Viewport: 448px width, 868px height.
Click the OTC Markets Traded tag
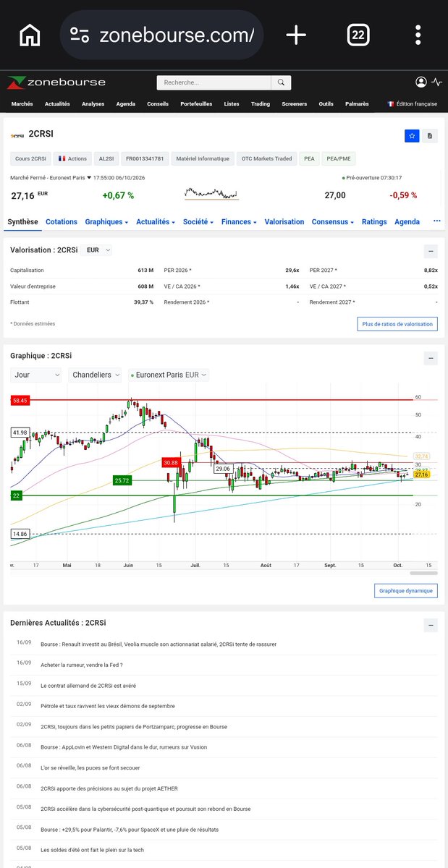[x=267, y=158]
